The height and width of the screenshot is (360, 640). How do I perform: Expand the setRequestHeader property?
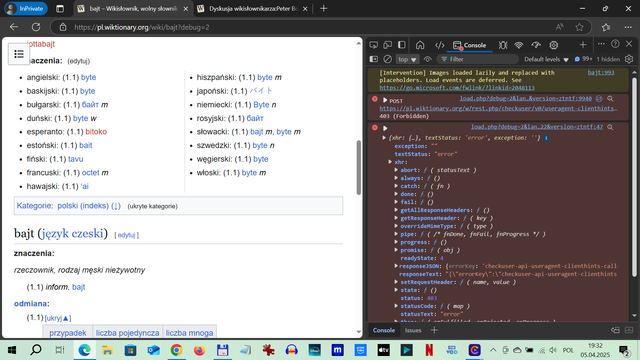click(x=396, y=282)
